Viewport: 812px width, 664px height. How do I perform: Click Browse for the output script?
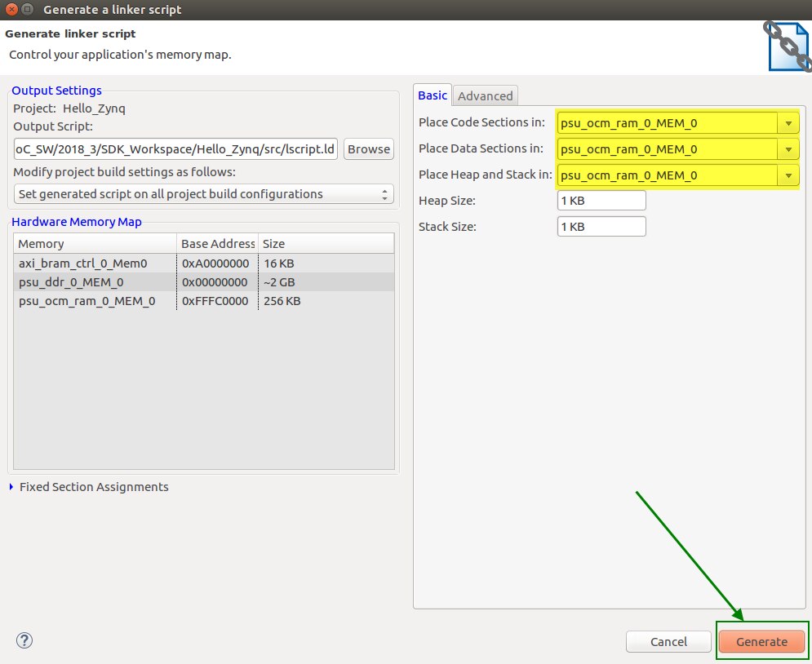click(x=369, y=149)
